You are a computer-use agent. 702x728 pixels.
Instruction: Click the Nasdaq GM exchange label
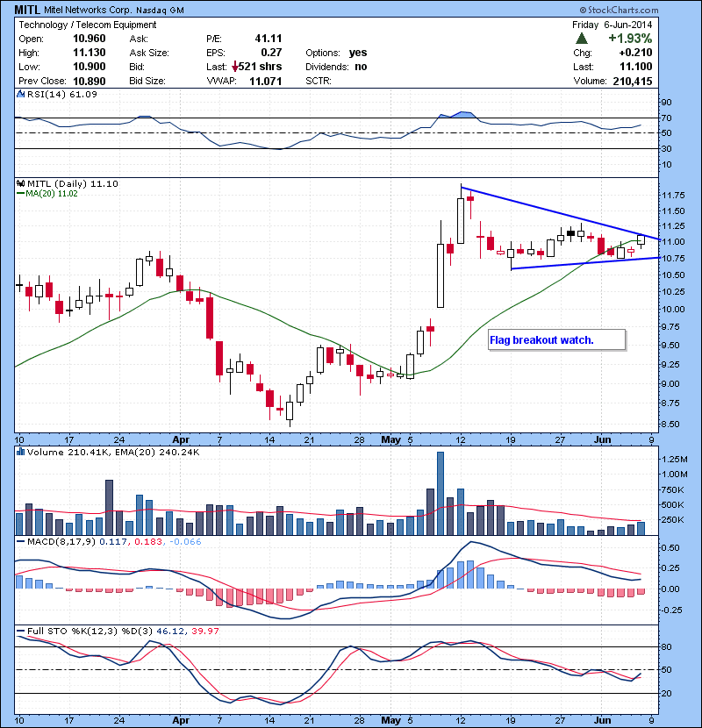click(160, 10)
